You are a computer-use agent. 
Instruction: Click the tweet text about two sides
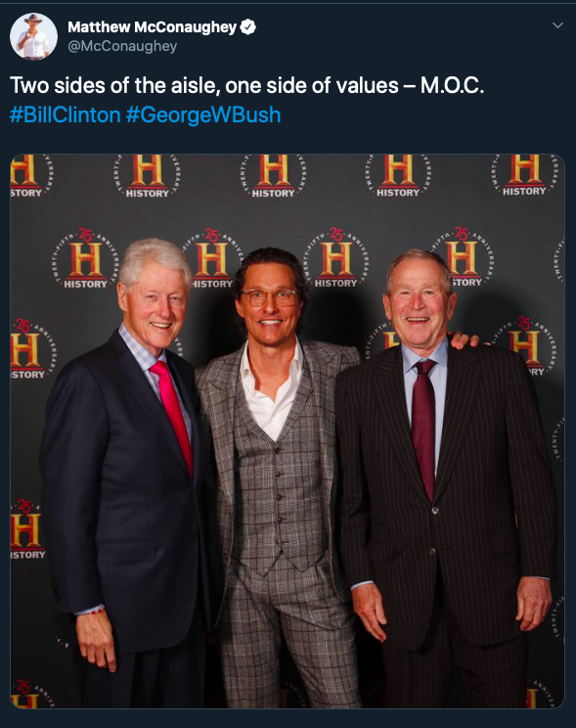tap(246, 85)
